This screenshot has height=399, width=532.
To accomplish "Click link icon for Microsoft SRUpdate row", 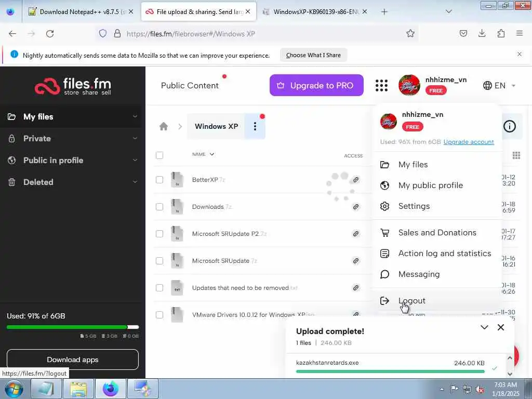I will (x=355, y=261).
